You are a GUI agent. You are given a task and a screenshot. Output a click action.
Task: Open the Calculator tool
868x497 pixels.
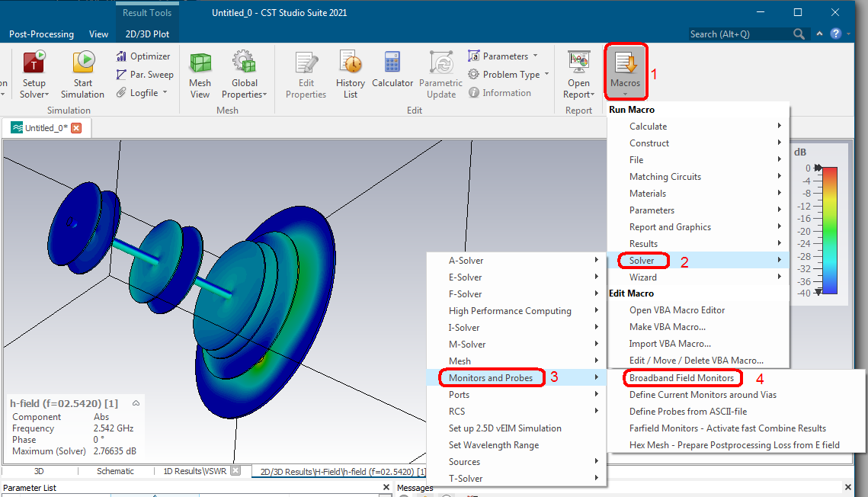[392, 69]
